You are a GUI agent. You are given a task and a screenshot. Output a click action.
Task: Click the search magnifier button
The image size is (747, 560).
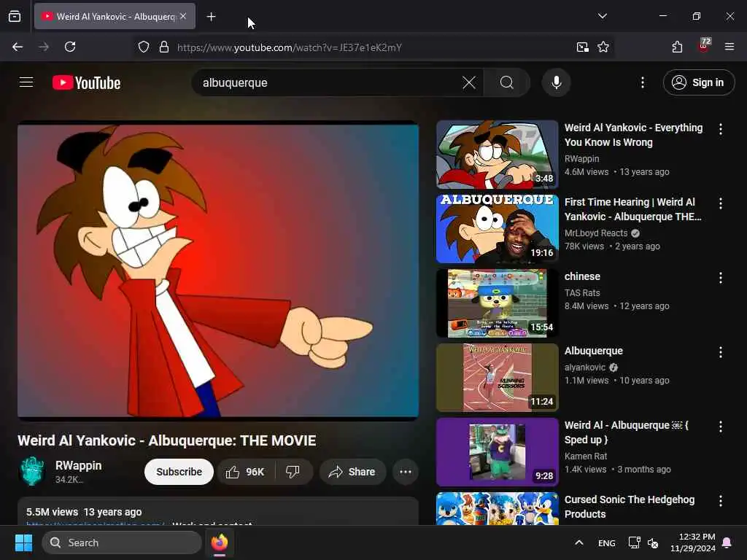coord(507,82)
